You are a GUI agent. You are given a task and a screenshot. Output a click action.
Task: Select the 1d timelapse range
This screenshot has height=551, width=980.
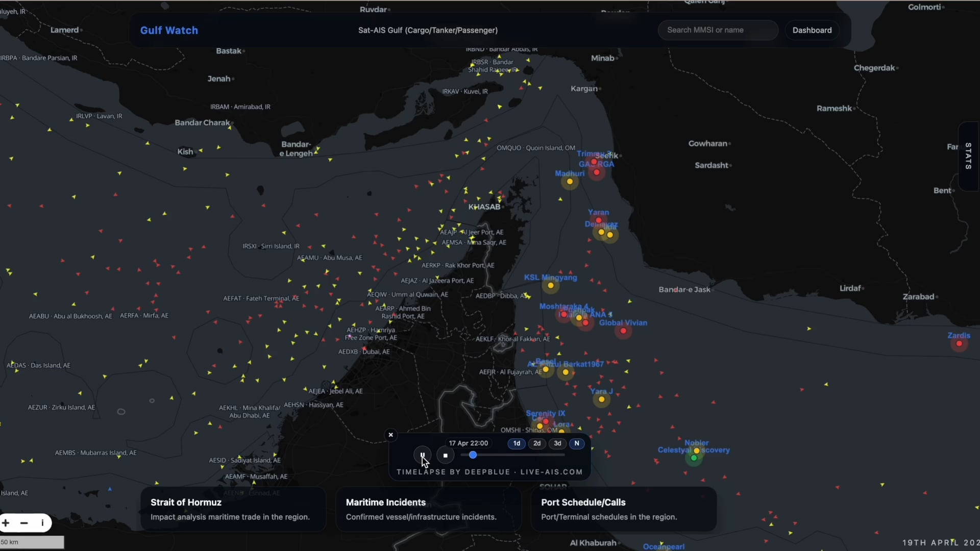517,443
